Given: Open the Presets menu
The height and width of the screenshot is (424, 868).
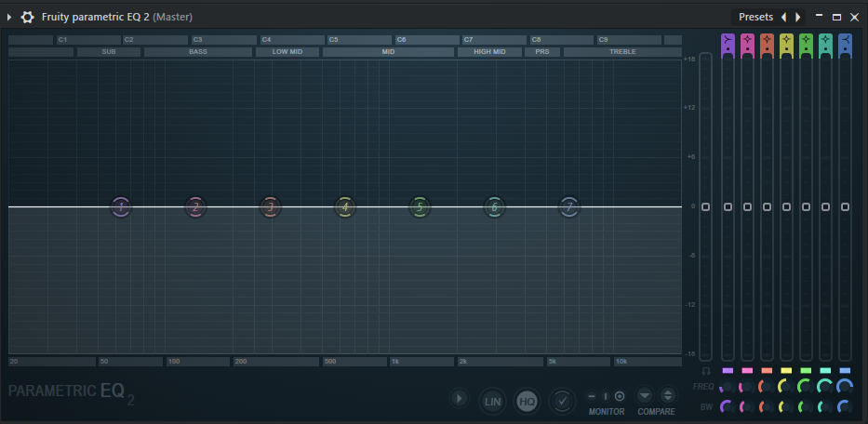Looking at the screenshot, I should point(755,17).
